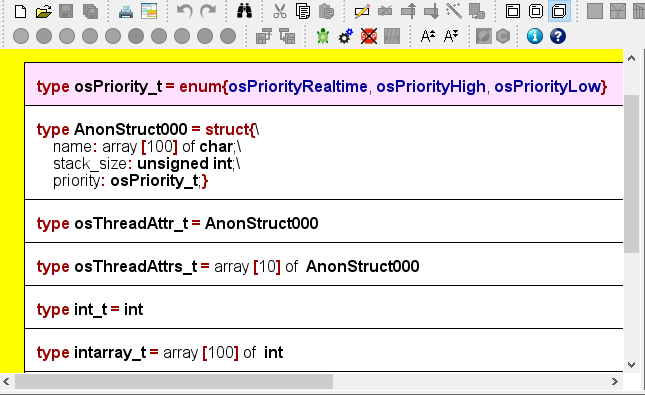Click the Move element down arrow icon
The image size is (645, 395).
(431, 12)
